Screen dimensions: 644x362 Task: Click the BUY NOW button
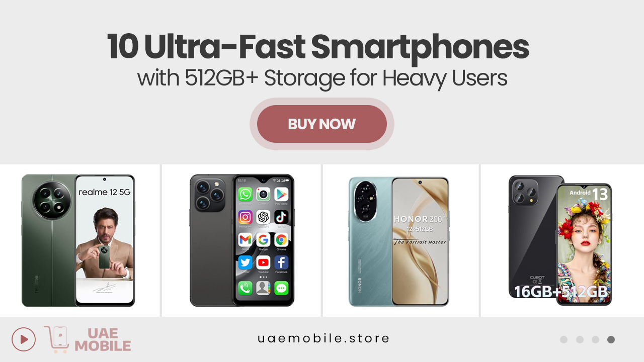tap(322, 124)
